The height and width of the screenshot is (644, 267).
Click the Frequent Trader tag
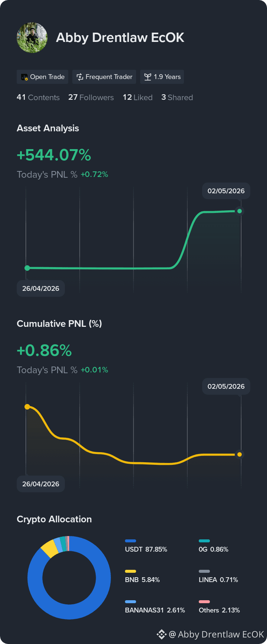pyautogui.click(x=104, y=77)
